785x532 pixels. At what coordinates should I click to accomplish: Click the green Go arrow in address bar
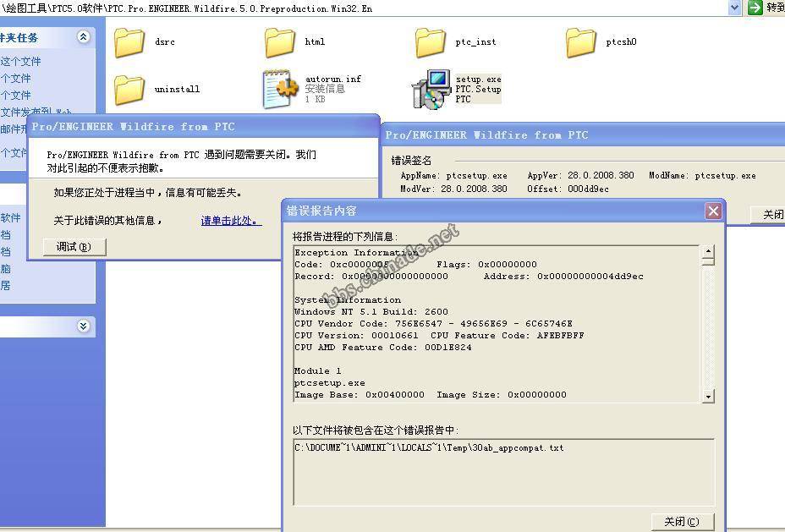(x=755, y=8)
